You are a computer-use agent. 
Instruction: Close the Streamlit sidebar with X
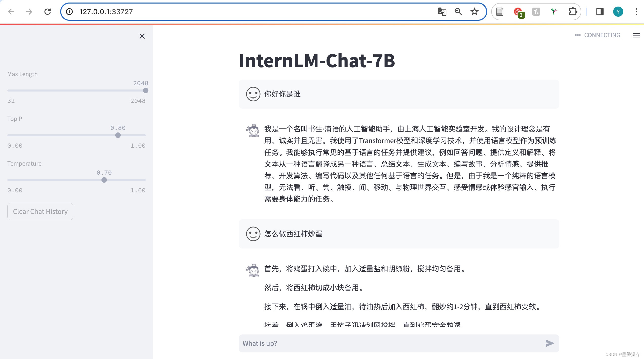[x=142, y=36]
